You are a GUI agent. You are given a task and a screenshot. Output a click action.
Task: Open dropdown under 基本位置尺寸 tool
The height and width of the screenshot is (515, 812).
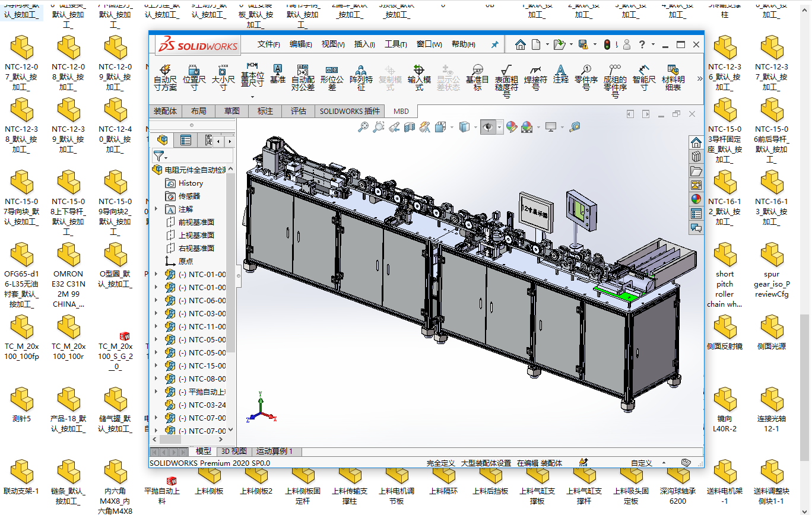click(x=252, y=97)
